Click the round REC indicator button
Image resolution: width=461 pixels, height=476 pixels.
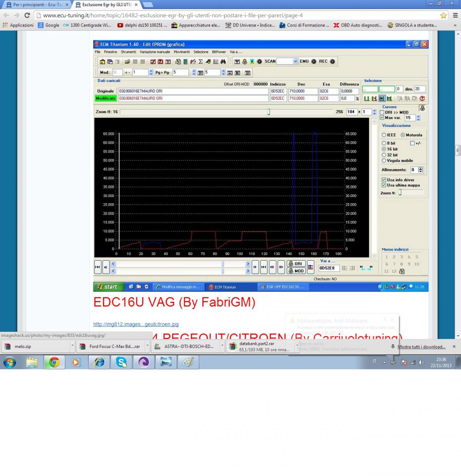332,62
